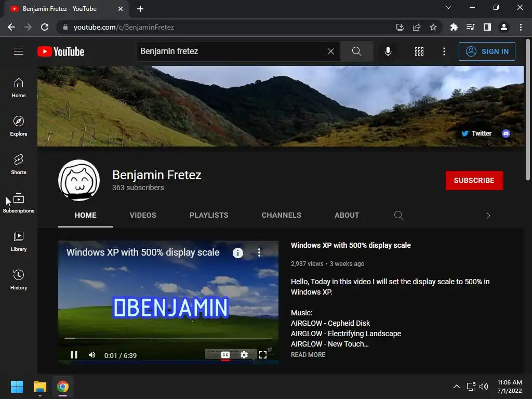The height and width of the screenshot is (399, 532).
Task: Open Chrome media controls icon
Action: [x=470, y=27]
